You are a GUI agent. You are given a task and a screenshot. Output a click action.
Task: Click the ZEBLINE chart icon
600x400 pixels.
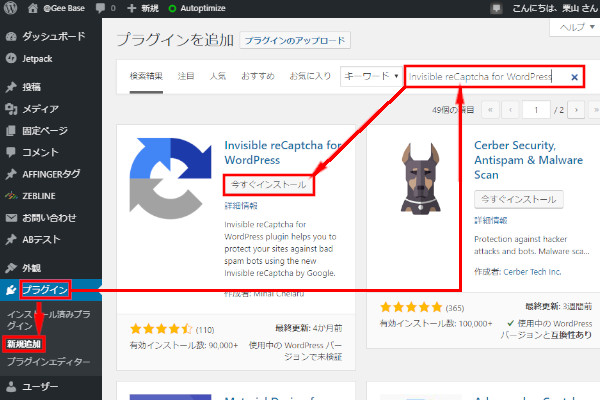11,196
